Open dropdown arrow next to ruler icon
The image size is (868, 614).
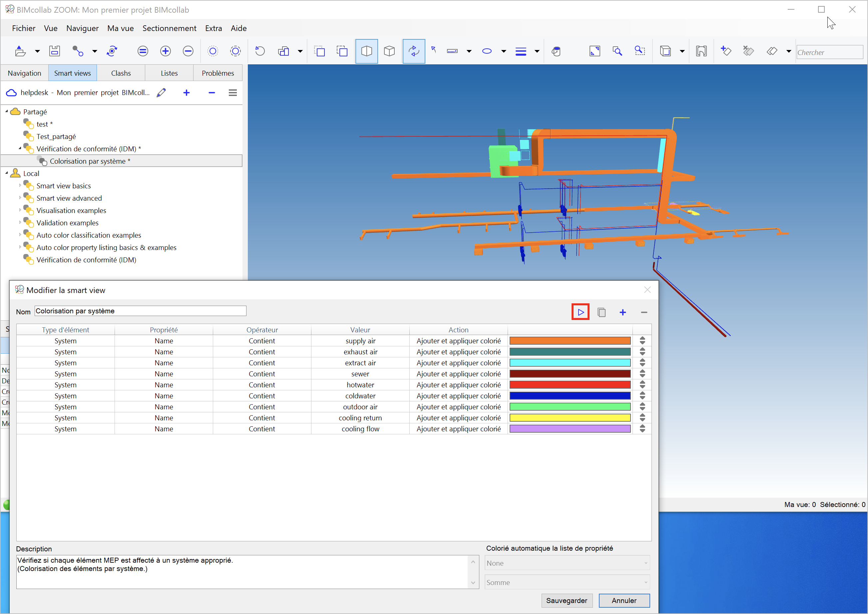469,51
